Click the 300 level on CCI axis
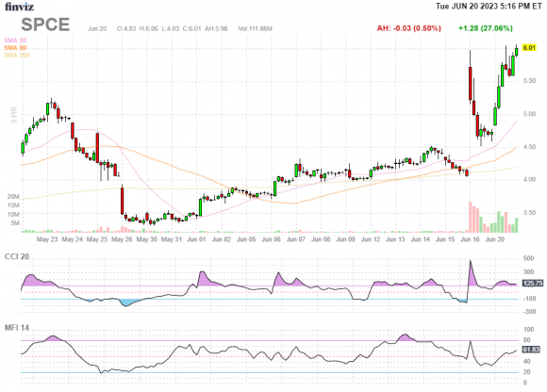Viewport: 547px width, 392px height. pos(528,271)
